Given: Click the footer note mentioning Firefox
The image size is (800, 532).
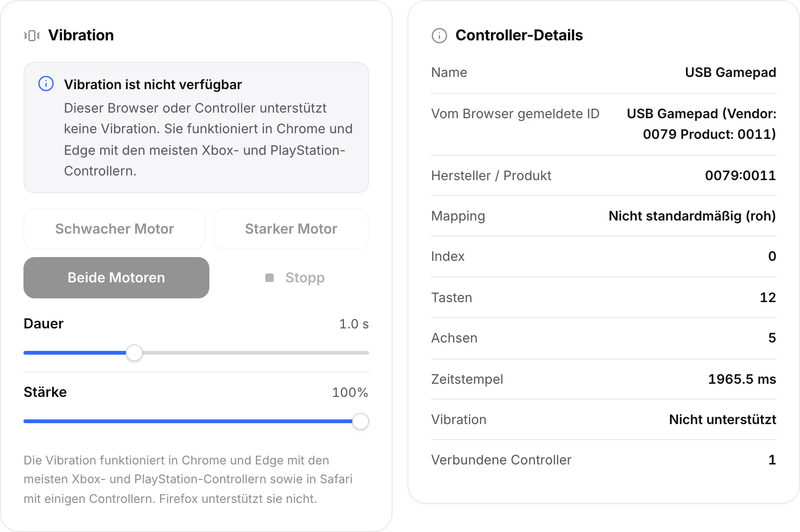Looking at the screenshot, I should [188, 479].
